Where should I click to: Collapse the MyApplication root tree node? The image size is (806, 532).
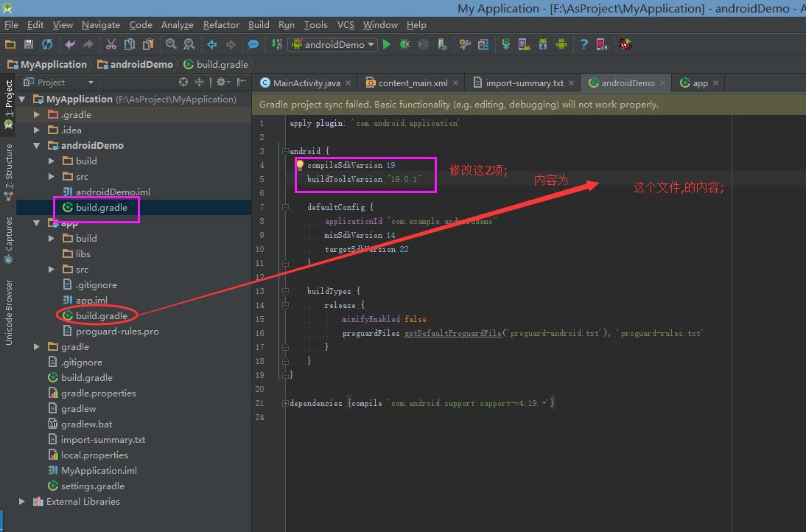click(x=22, y=99)
